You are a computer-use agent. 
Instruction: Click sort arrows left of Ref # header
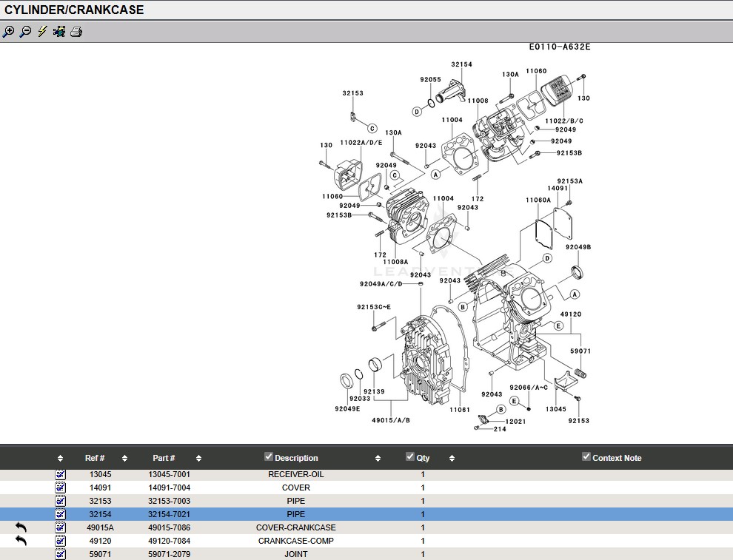61,459
